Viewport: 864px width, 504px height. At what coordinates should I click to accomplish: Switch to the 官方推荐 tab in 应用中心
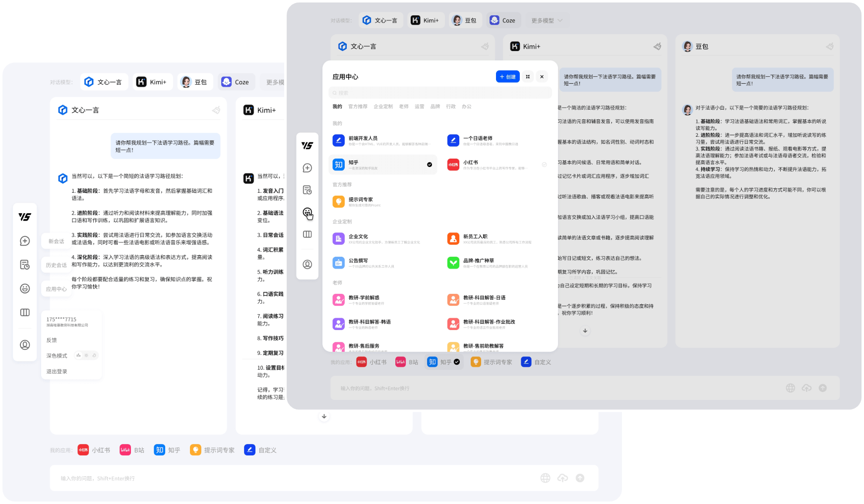click(x=358, y=107)
